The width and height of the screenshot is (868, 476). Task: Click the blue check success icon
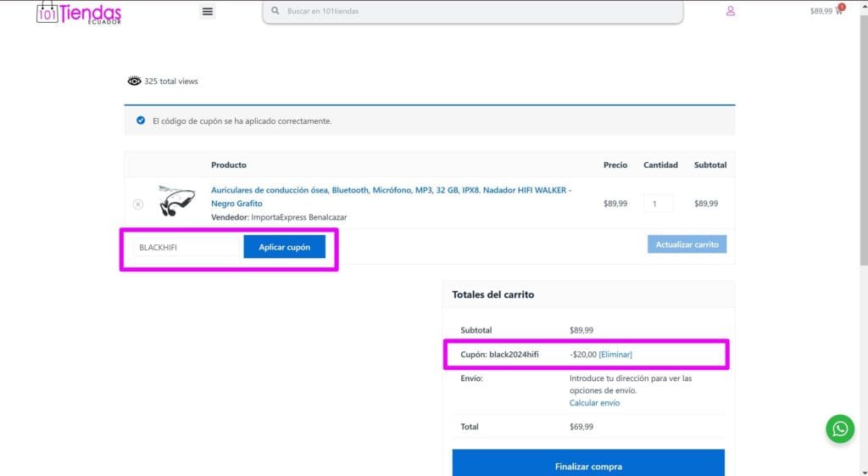(x=141, y=120)
